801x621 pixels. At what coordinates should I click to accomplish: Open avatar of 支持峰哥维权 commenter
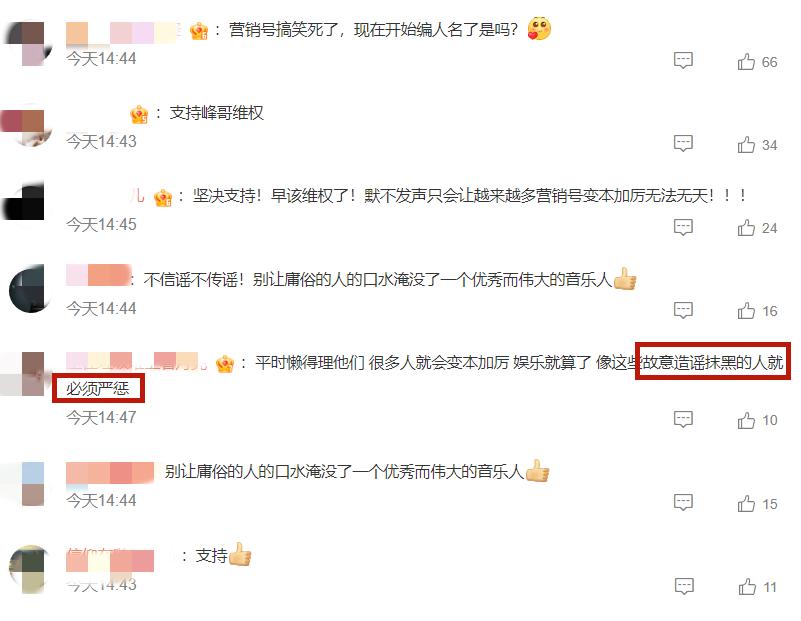[x=26, y=126]
